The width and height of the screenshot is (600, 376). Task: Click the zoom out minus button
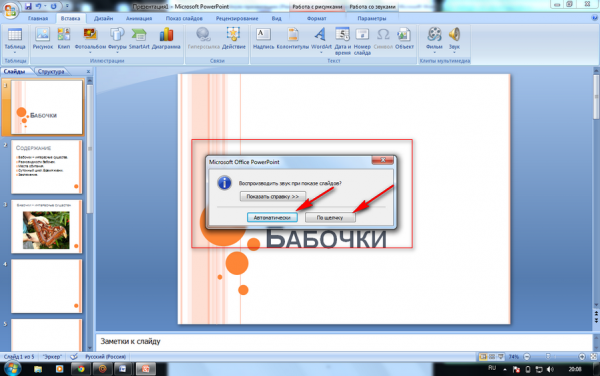527,356
